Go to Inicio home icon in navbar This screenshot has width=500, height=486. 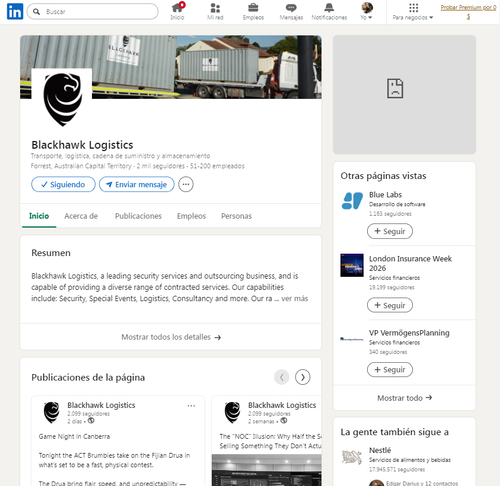177,12
